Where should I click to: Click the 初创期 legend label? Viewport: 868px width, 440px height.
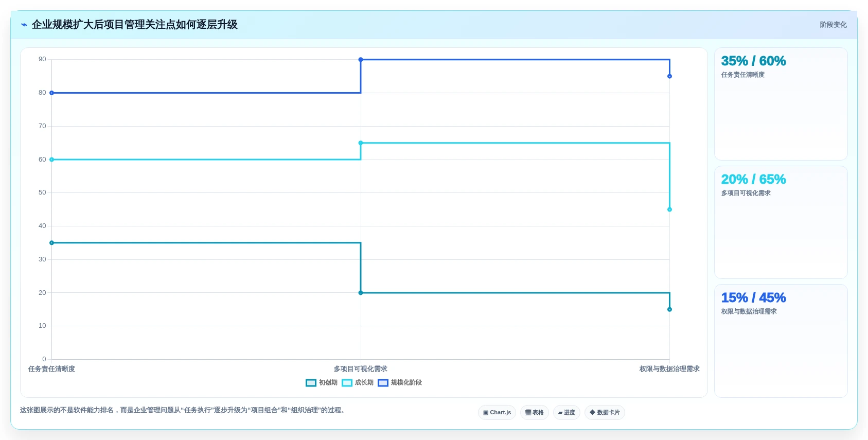pos(328,383)
